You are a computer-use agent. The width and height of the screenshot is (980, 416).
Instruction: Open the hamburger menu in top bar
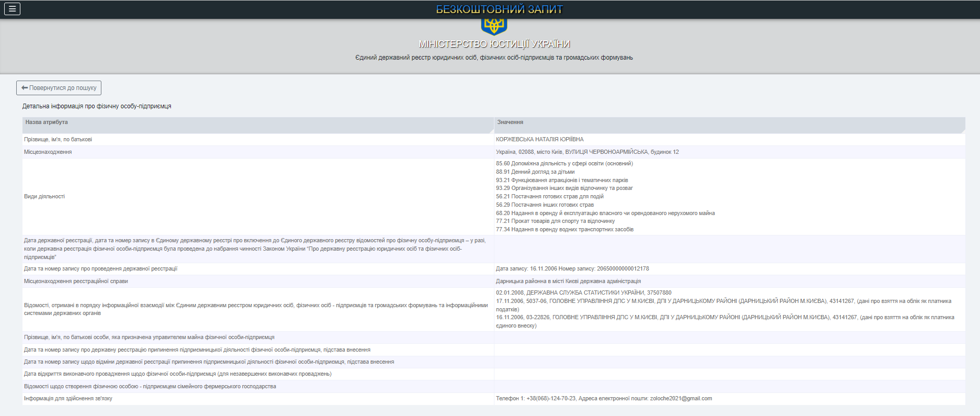pos(12,9)
